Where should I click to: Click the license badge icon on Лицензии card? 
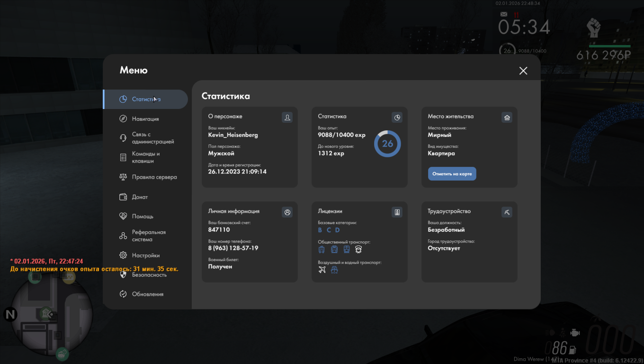point(397,212)
